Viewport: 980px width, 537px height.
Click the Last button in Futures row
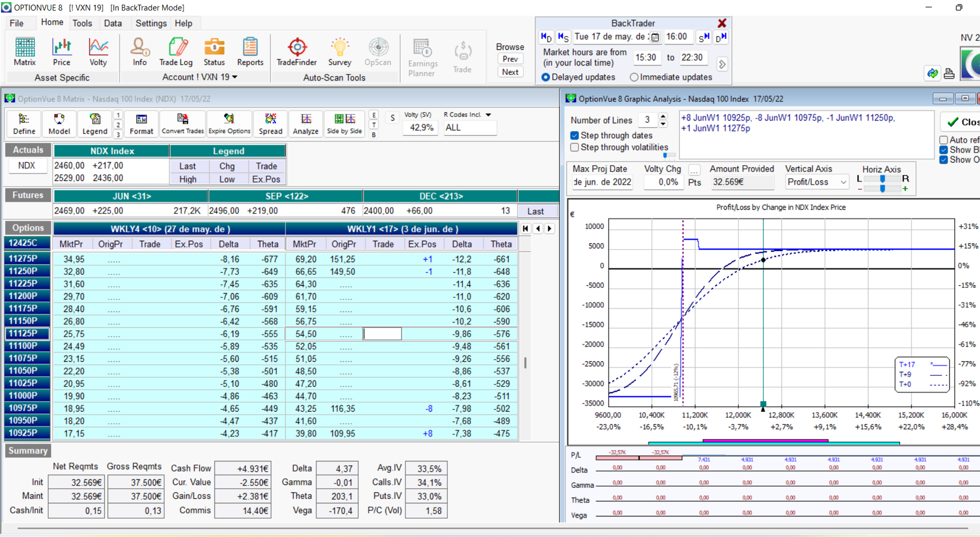tap(536, 211)
